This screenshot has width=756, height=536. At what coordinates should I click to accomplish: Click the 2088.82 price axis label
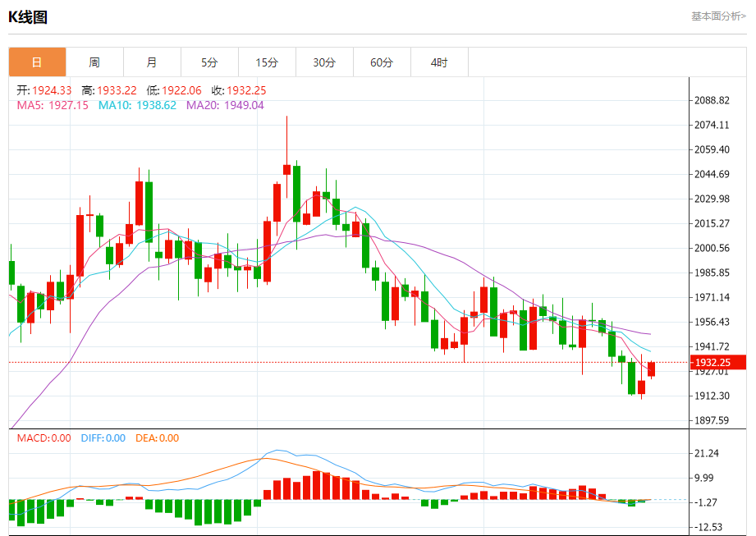[712, 100]
